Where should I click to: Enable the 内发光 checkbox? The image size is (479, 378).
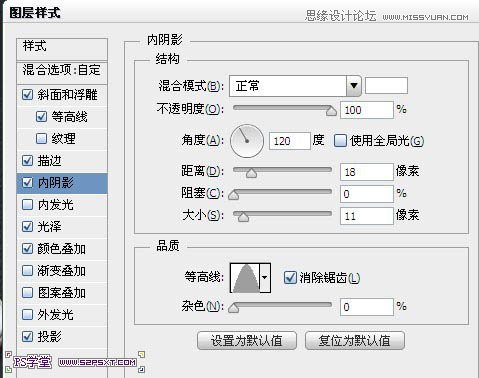[x=27, y=204]
